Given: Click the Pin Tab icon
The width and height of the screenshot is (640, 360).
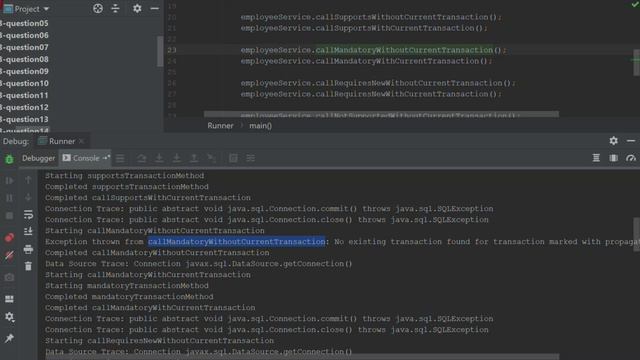Looking at the screenshot, I should click(x=9, y=338).
